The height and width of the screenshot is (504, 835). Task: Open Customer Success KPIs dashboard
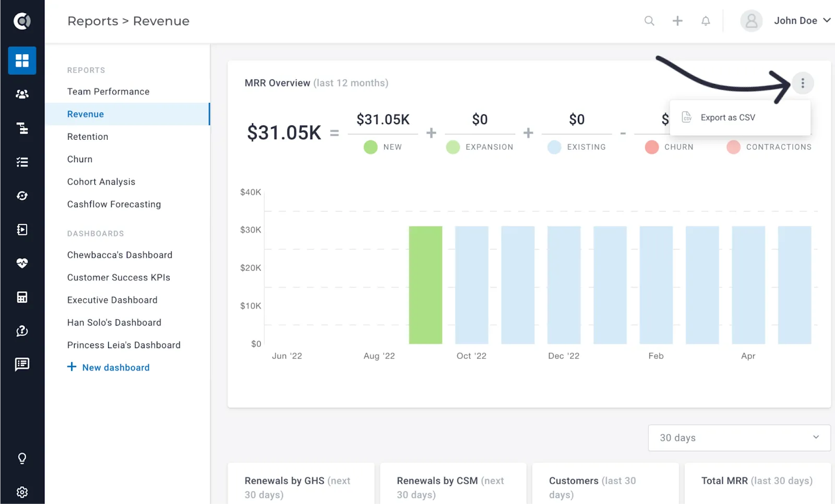(x=118, y=278)
